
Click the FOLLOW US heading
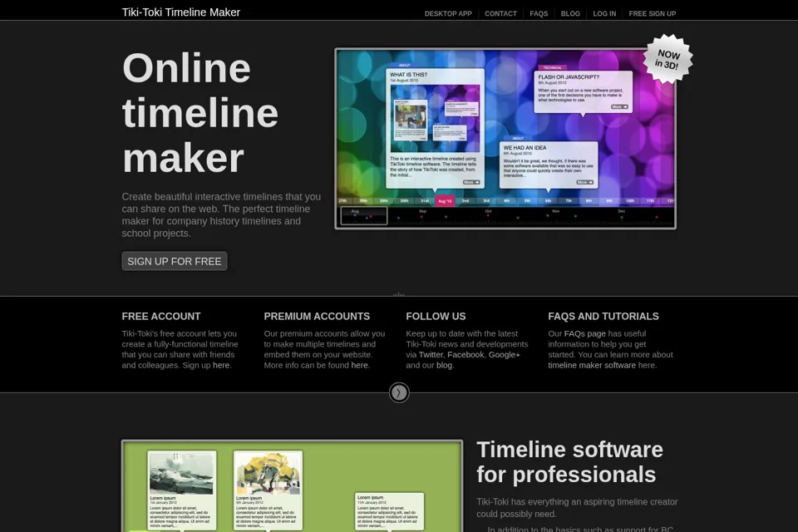[x=436, y=316]
